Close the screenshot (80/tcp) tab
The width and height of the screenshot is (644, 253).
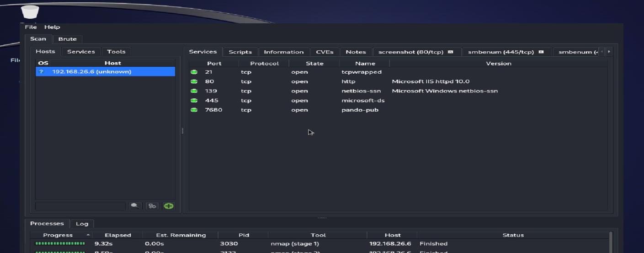point(451,52)
